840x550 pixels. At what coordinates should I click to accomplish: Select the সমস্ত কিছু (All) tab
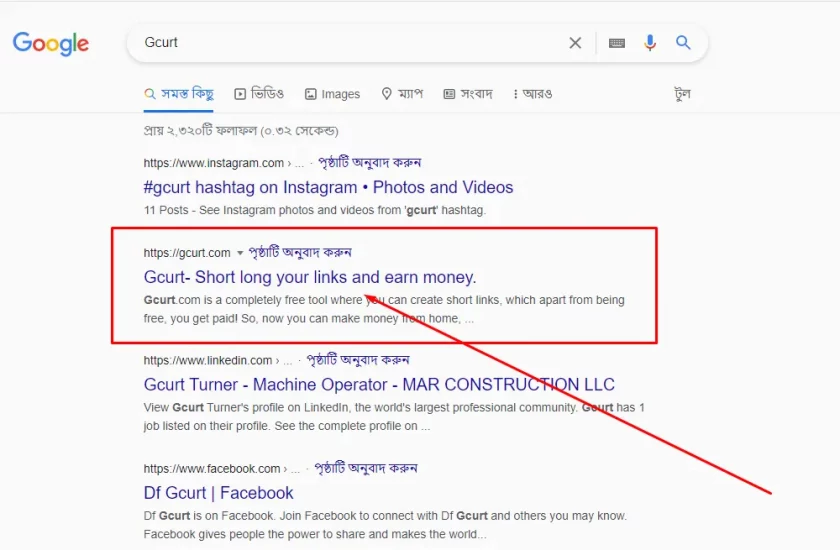tap(179, 94)
